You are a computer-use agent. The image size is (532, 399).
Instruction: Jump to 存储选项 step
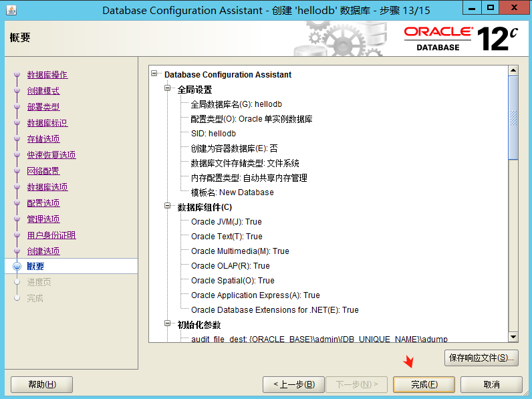tap(43, 139)
